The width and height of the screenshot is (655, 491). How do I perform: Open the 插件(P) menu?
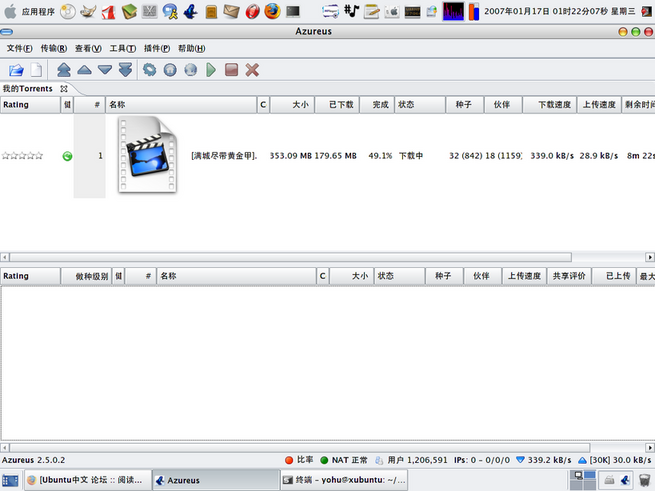pos(157,48)
